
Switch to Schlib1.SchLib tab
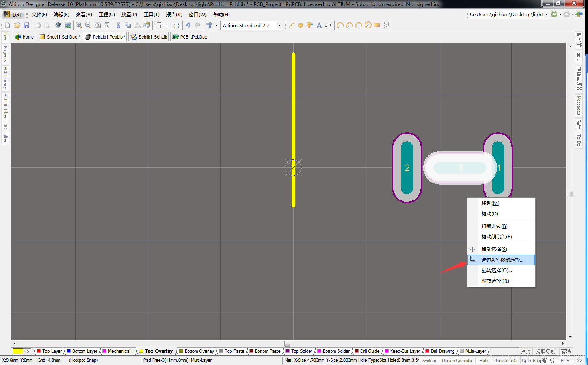149,37
